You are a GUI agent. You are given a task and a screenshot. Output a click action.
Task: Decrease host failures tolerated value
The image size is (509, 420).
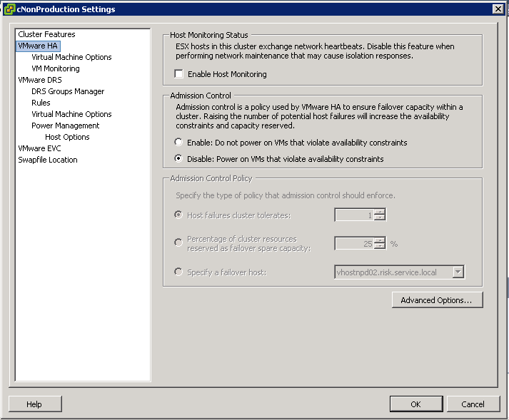pos(380,217)
